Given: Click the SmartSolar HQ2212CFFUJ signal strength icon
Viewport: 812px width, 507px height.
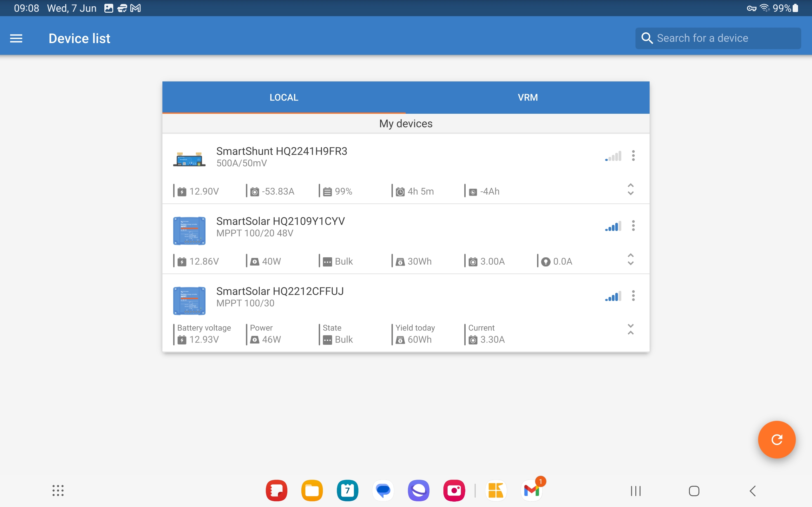Looking at the screenshot, I should click(x=613, y=296).
